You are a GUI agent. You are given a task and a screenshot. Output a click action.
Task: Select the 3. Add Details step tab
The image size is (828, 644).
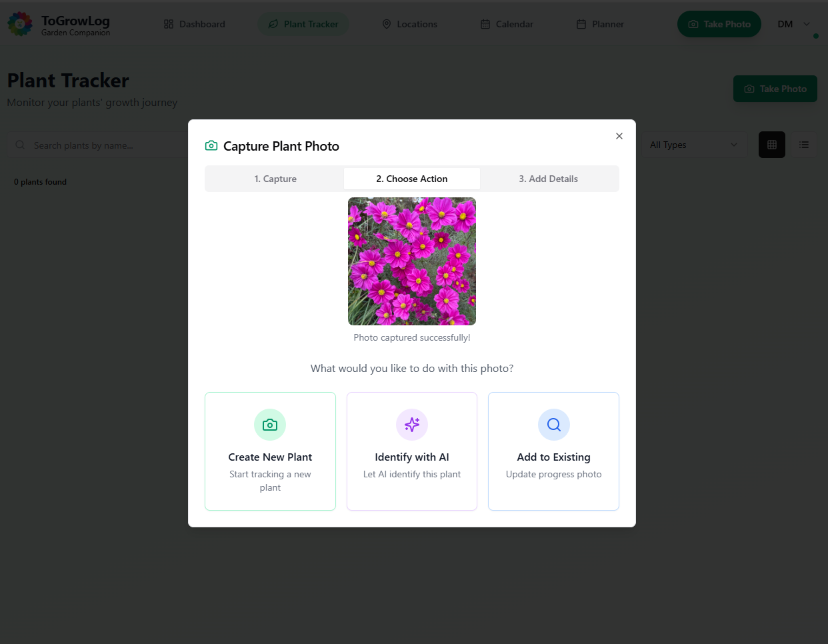coord(548,179)
